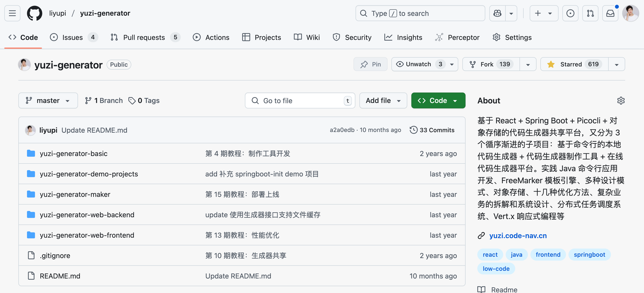Click the global issues circle icon
Image resolution: width=644 pixels, height=293 pixels.
[570, 13]
